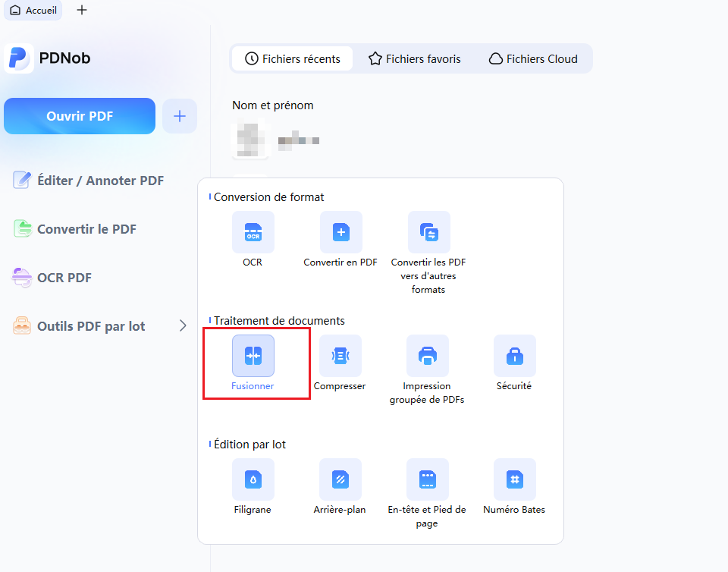Switch to Fichiers Cloud tab
This screenshot has width=728, height=572.
(533, 58)
